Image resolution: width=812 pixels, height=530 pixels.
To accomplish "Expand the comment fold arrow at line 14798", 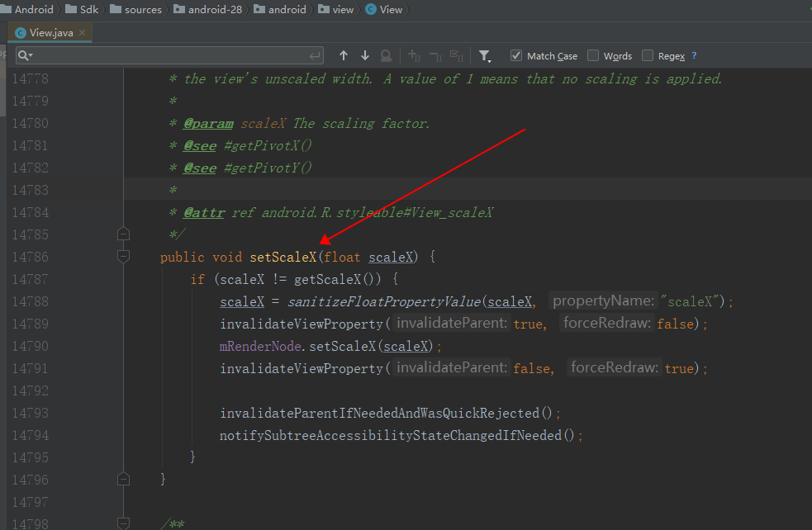I will pos(123,523).
